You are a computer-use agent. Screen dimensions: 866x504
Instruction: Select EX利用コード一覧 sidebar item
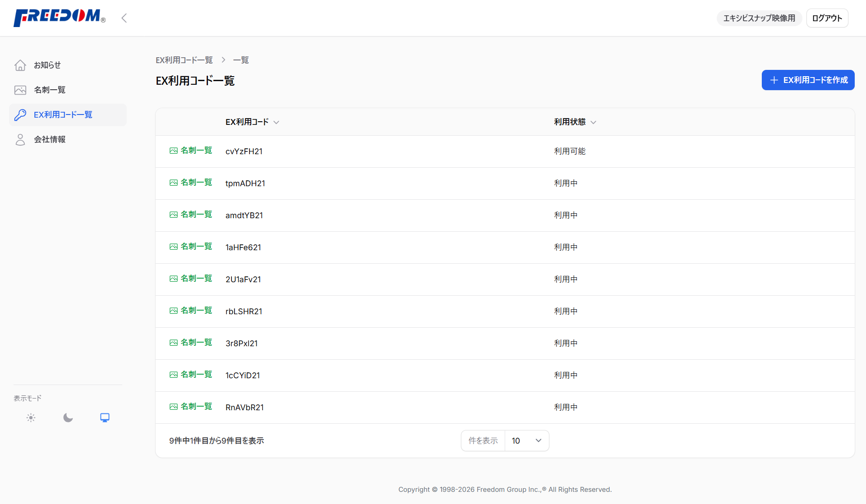[x=68, y=115]
